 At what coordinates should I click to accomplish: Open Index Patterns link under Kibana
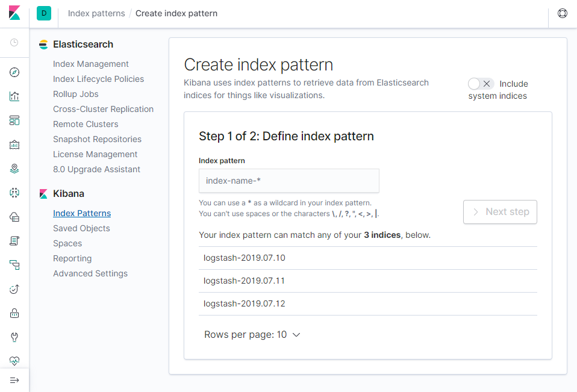click(x=82, y=213)
